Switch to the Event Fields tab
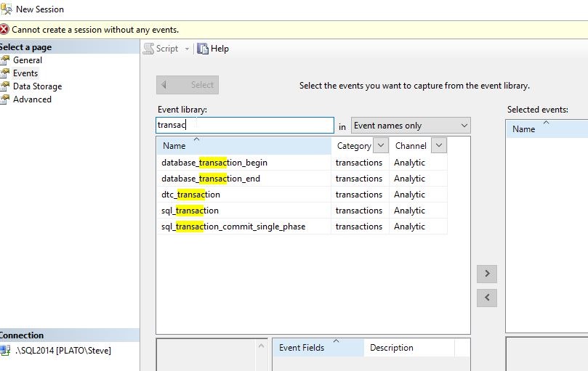 click(x=302, y=348)
